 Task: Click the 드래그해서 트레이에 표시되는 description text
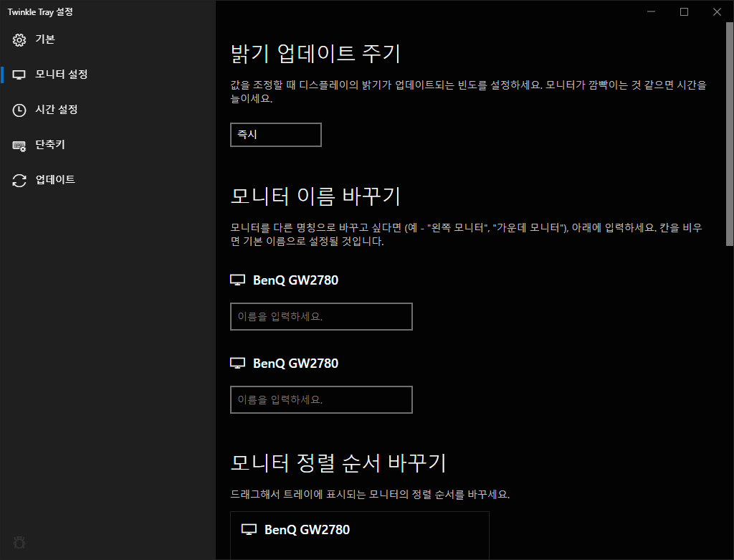pyautogui.click(x=370, y=495)
